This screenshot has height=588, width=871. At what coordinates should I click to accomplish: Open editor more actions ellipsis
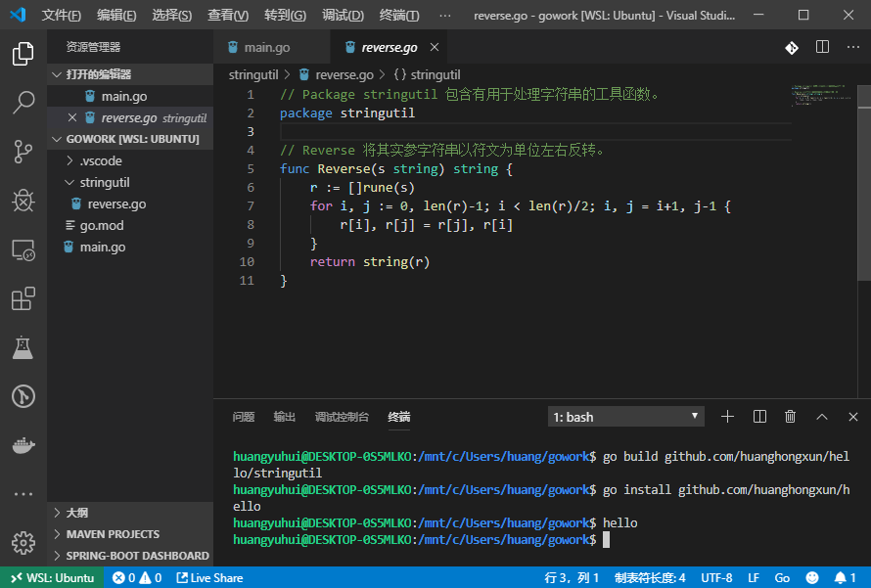click(853, 47)
